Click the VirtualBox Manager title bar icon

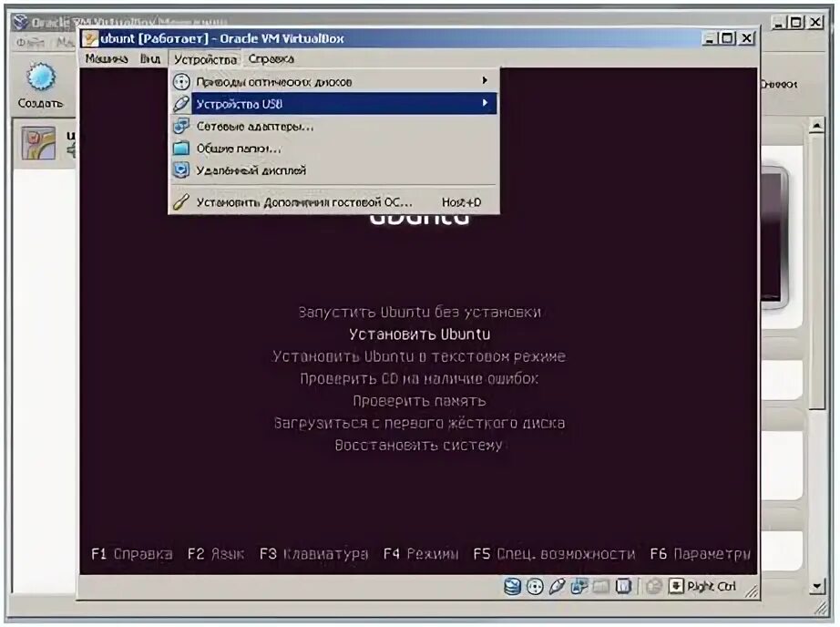(20, 22)
